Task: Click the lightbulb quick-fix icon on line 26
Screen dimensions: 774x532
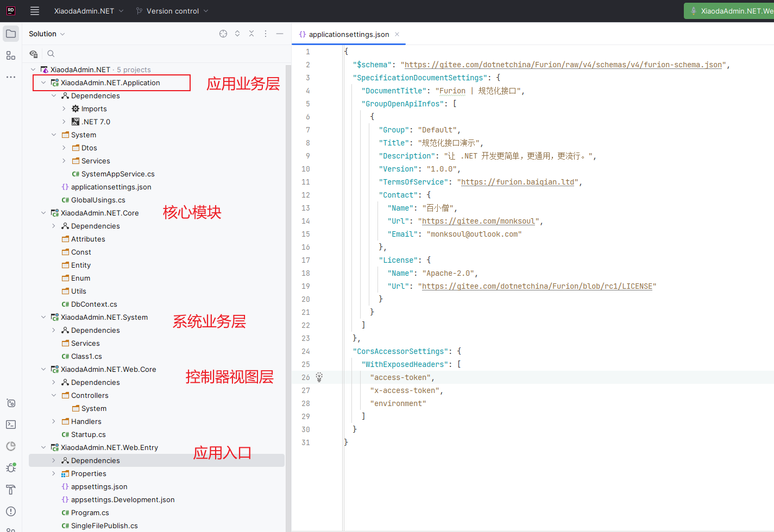Action: [x=319, y=377]
